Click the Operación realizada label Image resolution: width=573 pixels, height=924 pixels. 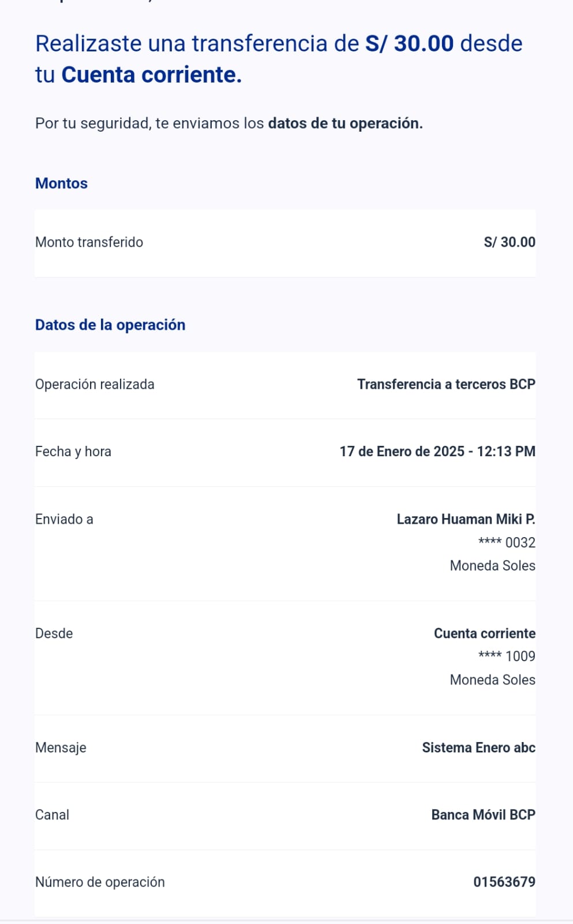pyautogui.click(x=95, y=385)
